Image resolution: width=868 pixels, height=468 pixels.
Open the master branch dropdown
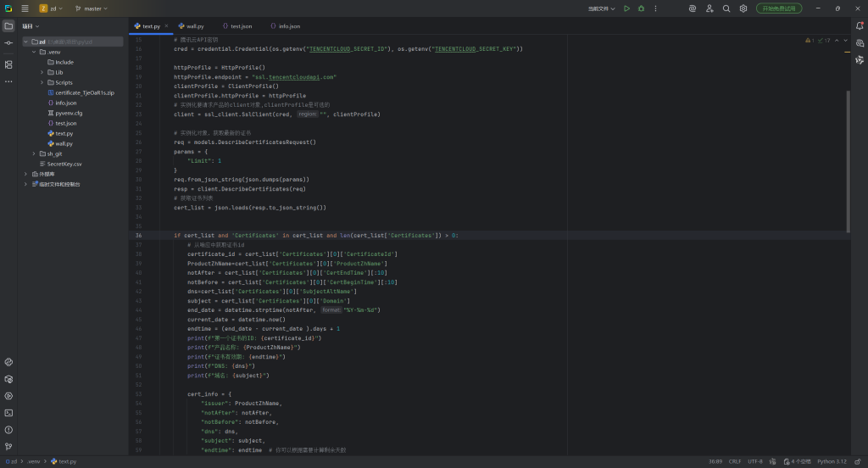click(x=92, y=8)
